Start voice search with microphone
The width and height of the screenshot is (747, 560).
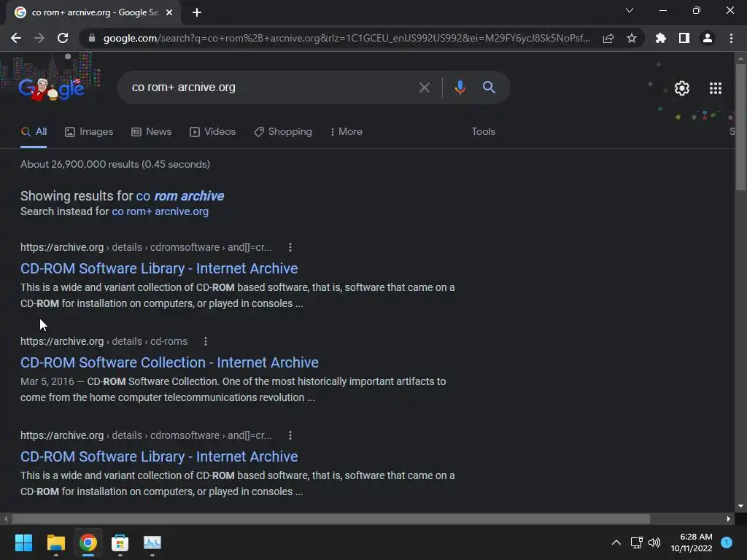[460, 87]
